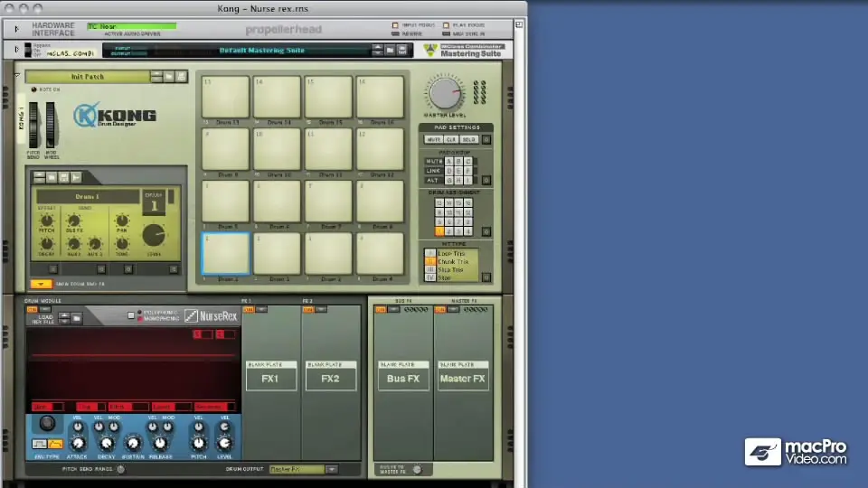Adjust the Bus FX to Master FX knob

[417, 470]
